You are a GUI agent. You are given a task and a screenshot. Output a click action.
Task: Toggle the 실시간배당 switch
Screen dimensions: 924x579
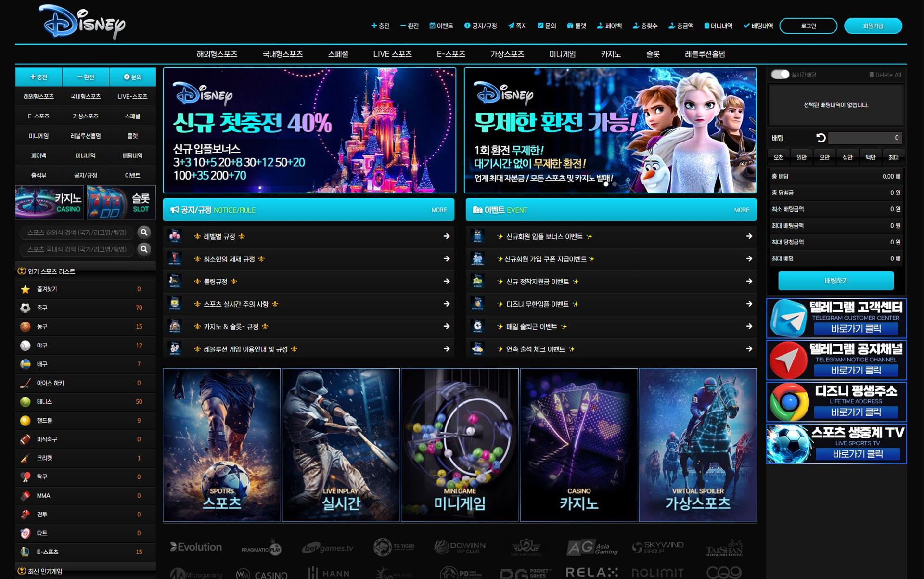[x=780, y=75]
